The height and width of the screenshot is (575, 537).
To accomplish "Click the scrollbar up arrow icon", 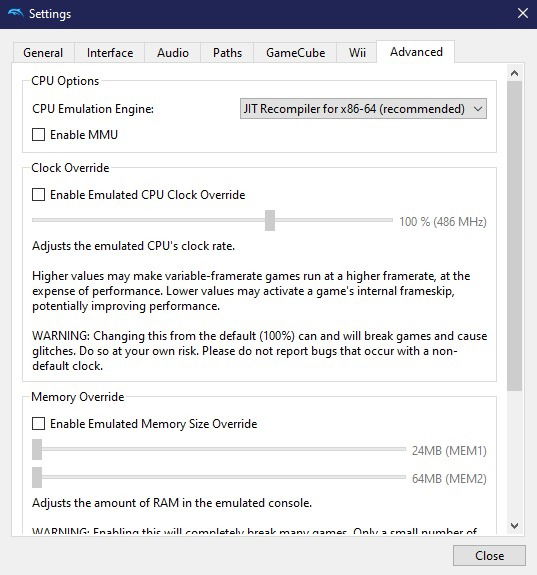I will (x=514, y=73).
